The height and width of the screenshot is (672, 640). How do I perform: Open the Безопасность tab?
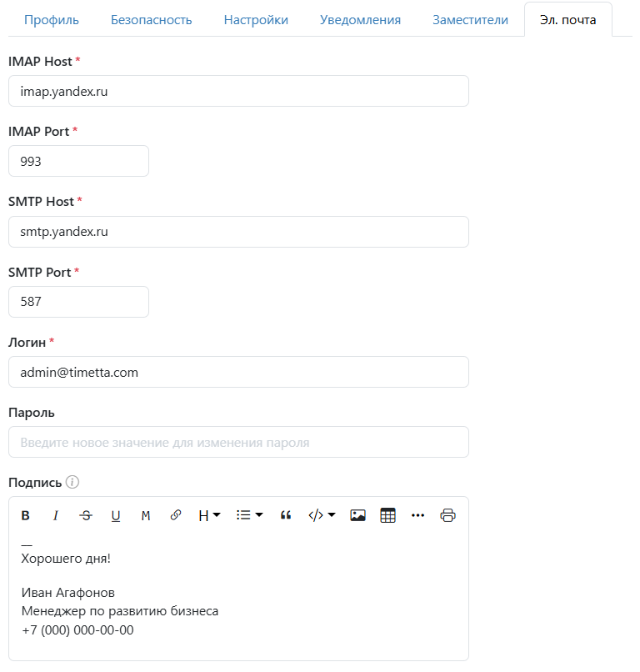click(x=152, y=20)
